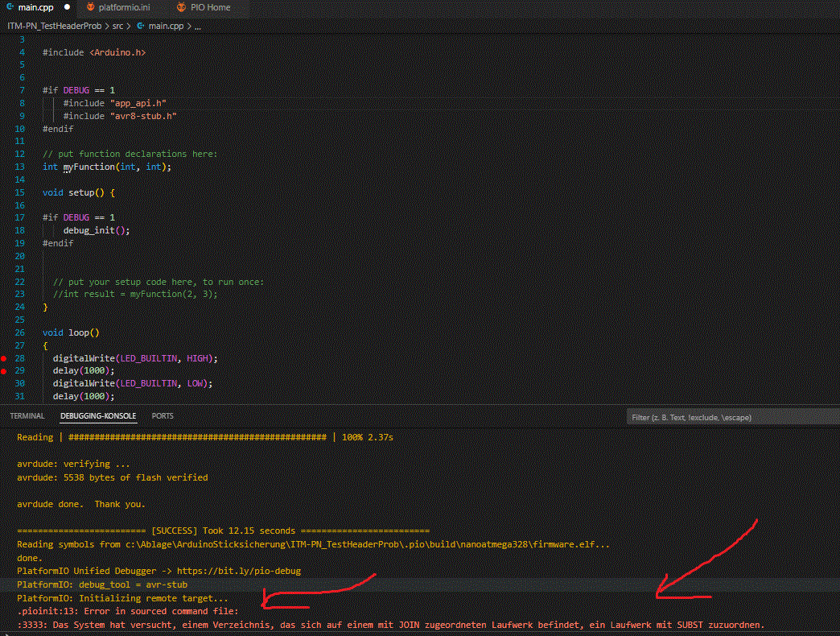Click the C++ icon in the breadcrumb path
The image size is (840, 636).
click(x=141, y=26)
